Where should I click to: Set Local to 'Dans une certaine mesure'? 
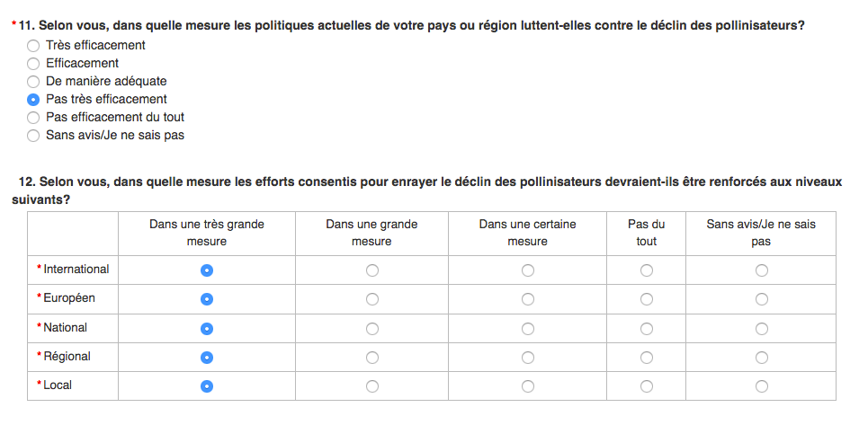click(x=528, y=385)
